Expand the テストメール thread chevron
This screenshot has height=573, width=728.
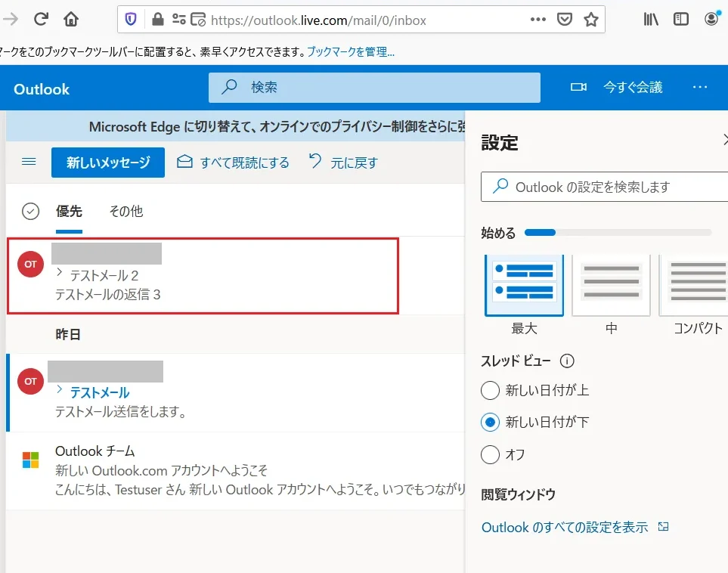pyautogui.click(x=60, y=389)
